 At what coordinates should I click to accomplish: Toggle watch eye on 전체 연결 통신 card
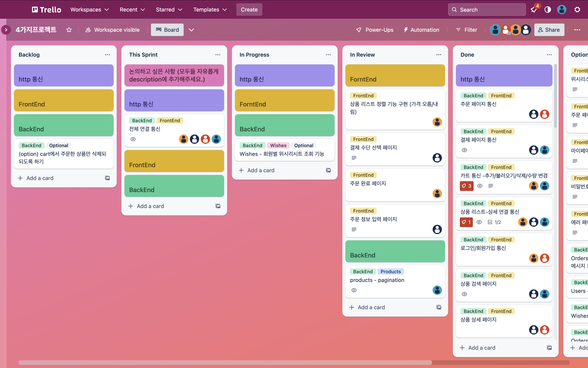[133, 139]
